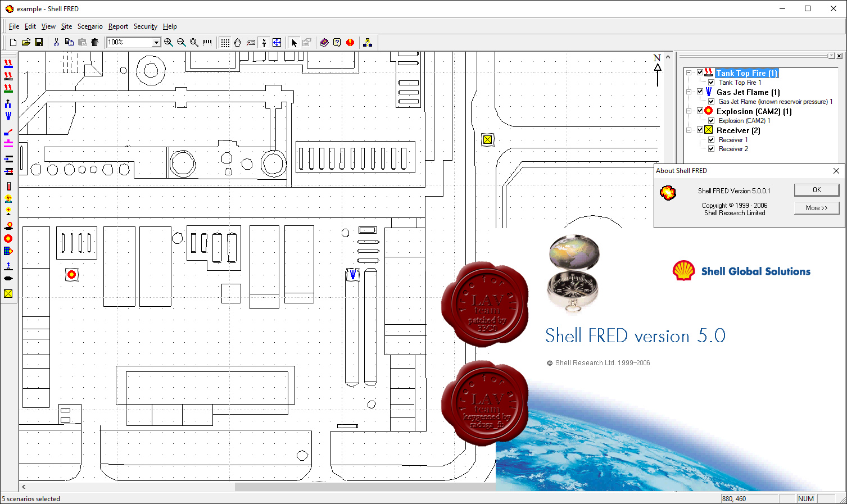Click the red exclamation warning icon
The height and width of the screenshot is (504, 847).
(350, 43)
